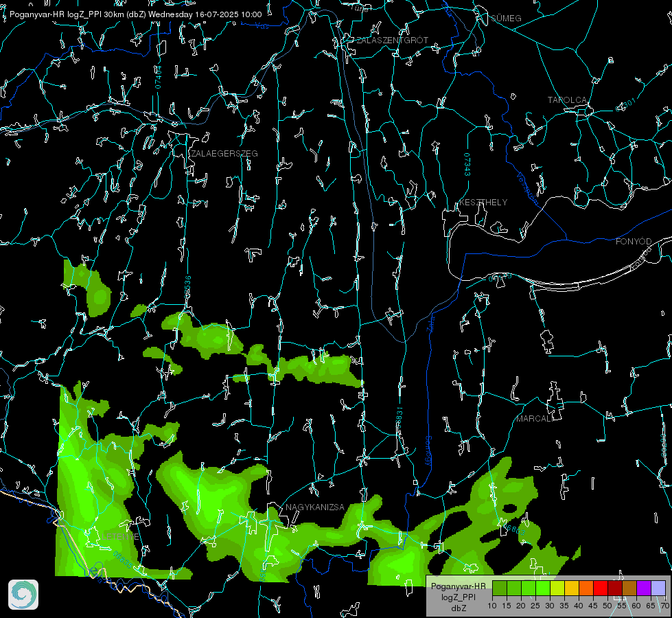Click the road number label 07404
The width and height of the screenshot is (672, 618).
point(158,77)
